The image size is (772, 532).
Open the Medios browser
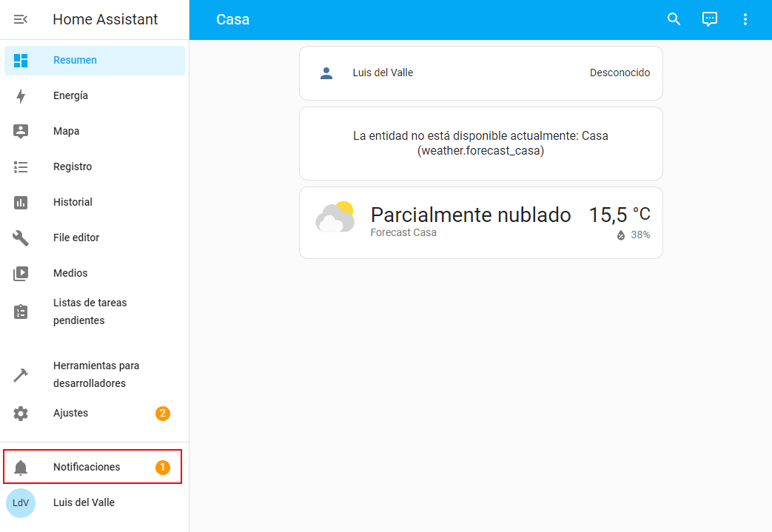[95, 273]
